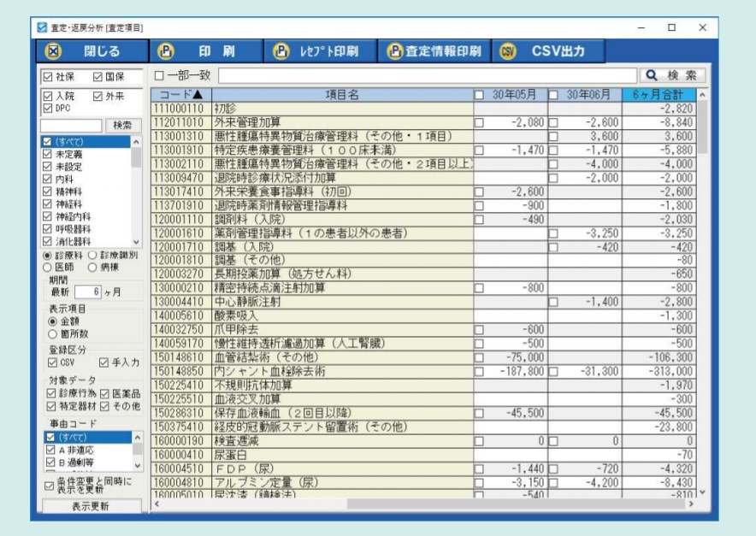
Task: Check the 30年06月 column header checkbox
Action: pos(553,95)
